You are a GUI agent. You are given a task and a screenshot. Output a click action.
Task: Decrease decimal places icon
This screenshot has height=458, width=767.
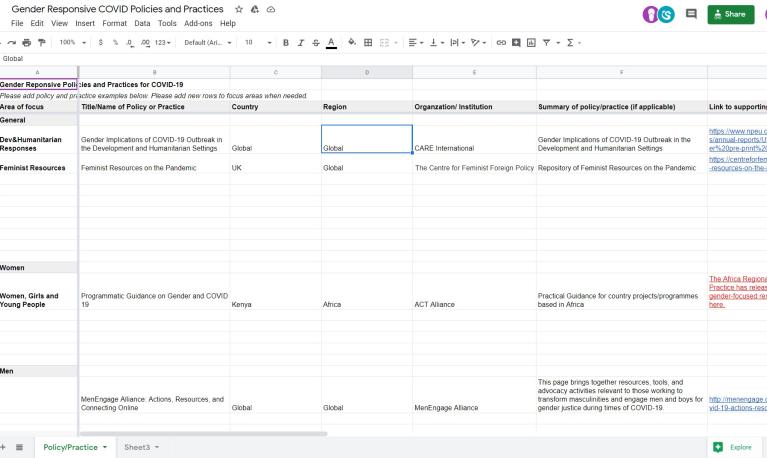point(130,43)
